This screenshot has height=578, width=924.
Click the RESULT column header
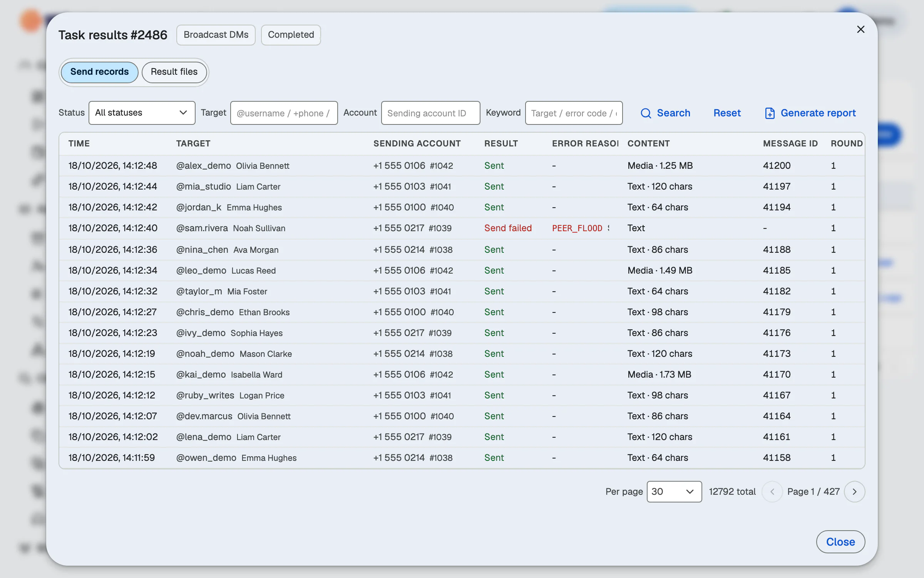click(501, 144)
